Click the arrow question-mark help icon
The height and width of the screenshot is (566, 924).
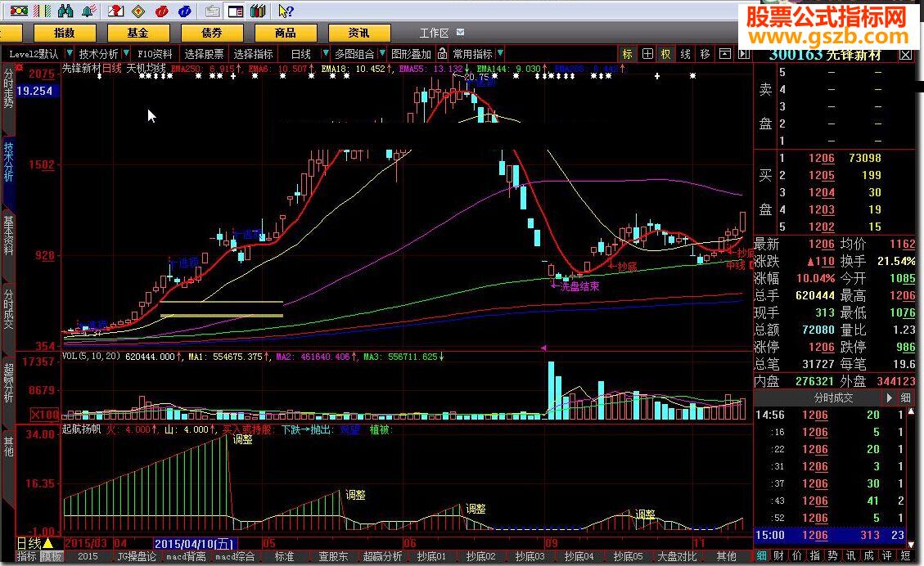tap(286, 11)
